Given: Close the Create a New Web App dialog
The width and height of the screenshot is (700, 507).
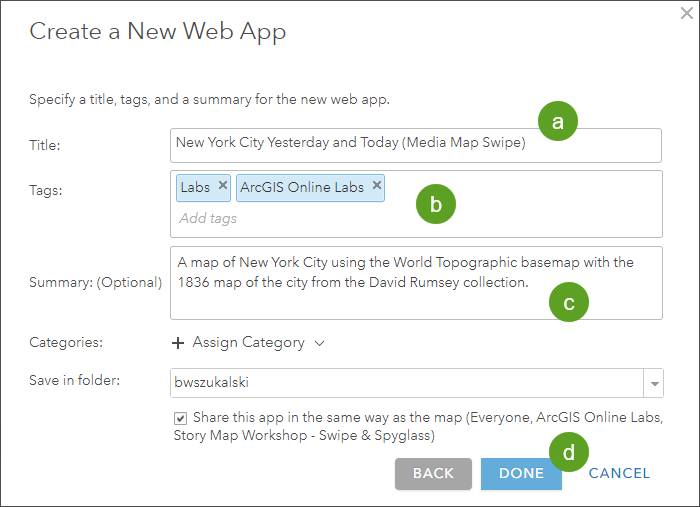Looking at the screenshot, I should click(x=686, y=14).
